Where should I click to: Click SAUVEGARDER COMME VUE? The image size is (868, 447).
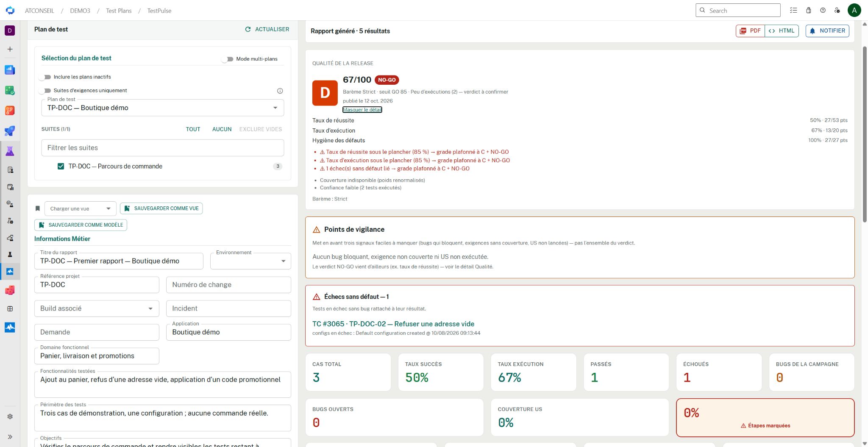pos(161,208)
